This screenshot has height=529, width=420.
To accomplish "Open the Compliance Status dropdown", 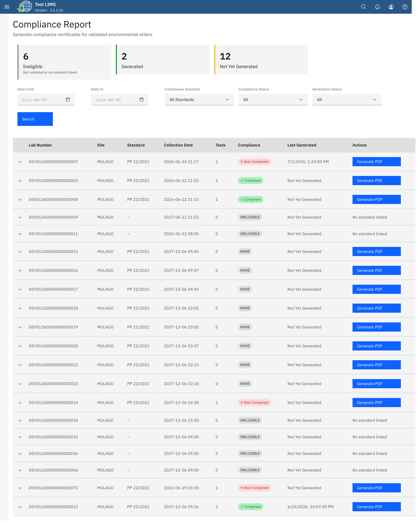I will [x=273, y=100].
